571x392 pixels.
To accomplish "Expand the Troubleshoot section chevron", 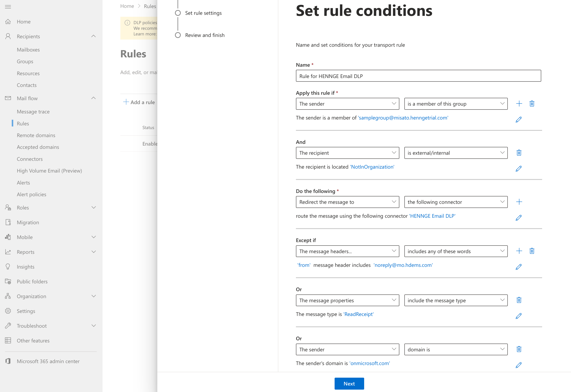I will tap(93, 326).
